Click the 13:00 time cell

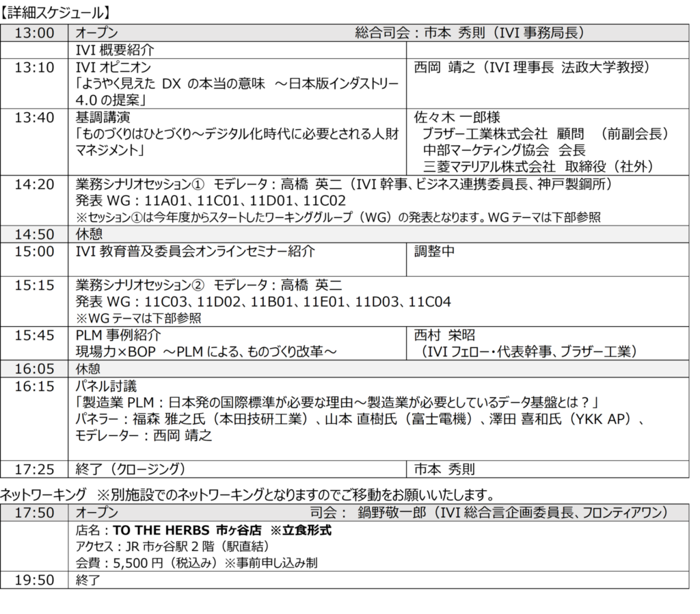34,33
